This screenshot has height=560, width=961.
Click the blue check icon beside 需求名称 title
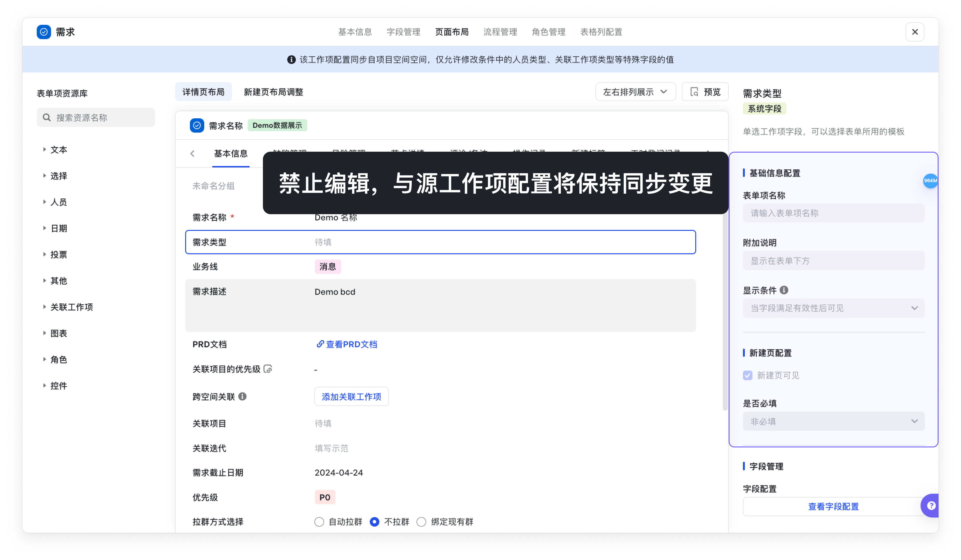pos(197,125)
